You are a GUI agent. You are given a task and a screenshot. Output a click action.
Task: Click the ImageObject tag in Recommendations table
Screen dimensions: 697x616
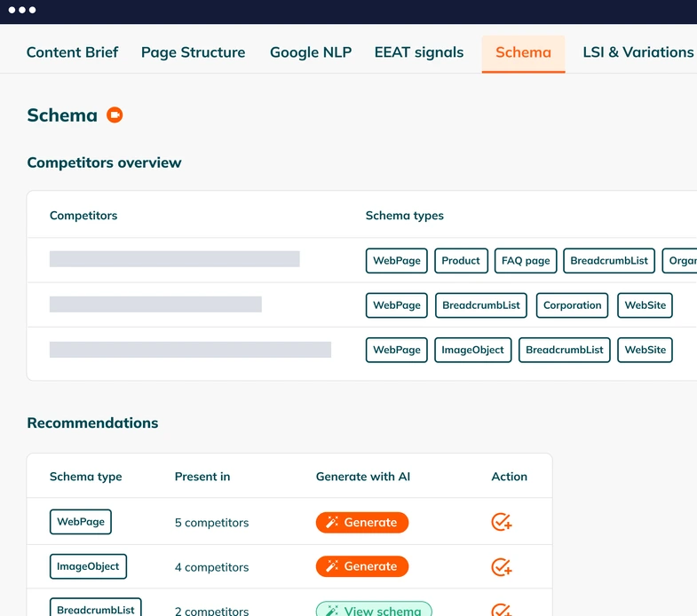[x=88, y=566]
